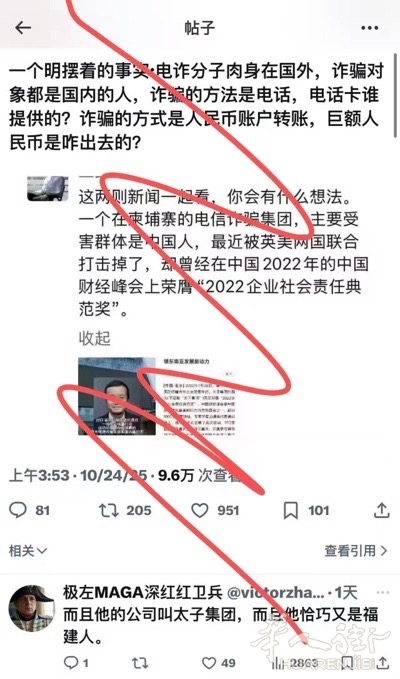Open @victorzha... username link
This screenshot has width=400, height=679.
pos(275,593)
